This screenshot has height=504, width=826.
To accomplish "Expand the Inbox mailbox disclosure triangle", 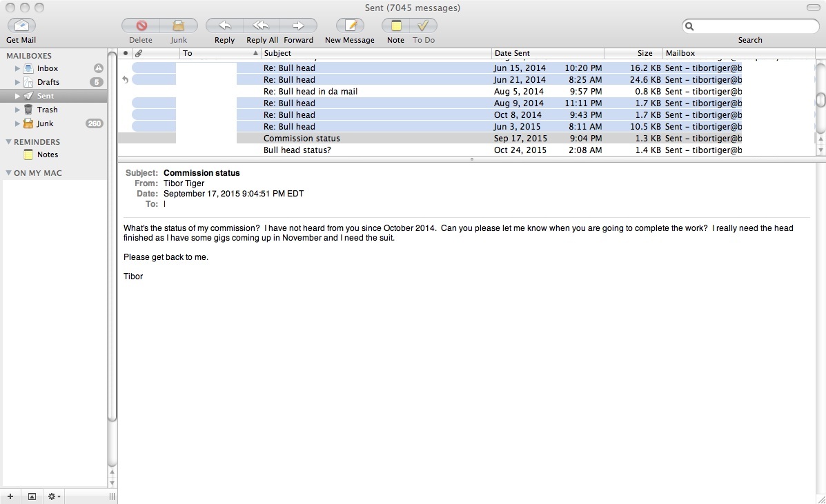I will pyautogui.click(x=18, y=68).
